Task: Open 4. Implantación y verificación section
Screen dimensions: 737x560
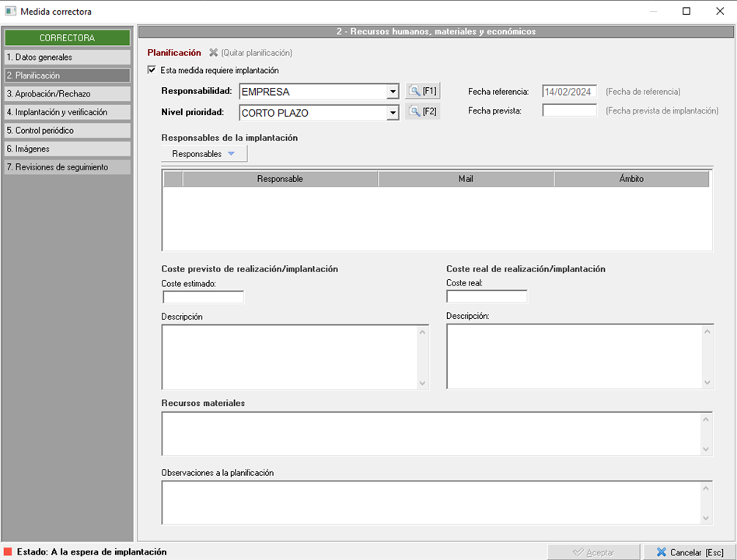Action: pos(67,112)
